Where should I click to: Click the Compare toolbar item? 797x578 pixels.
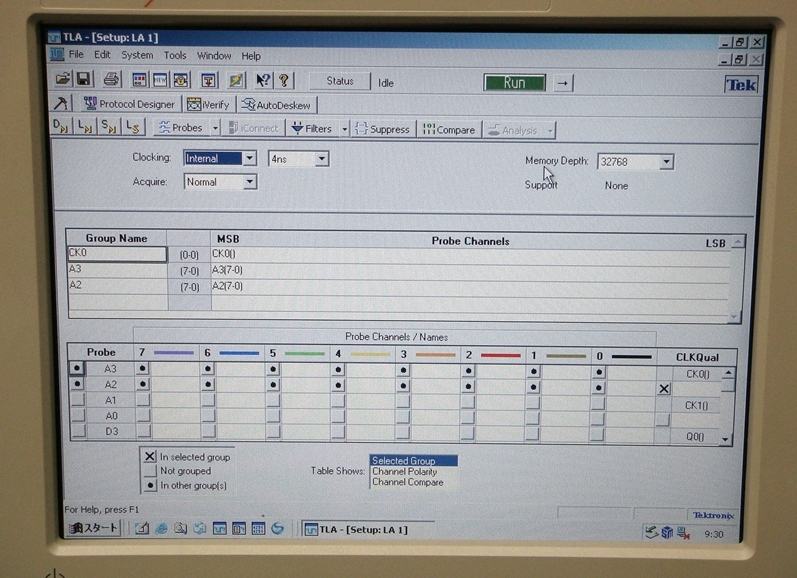pos(449,130)
